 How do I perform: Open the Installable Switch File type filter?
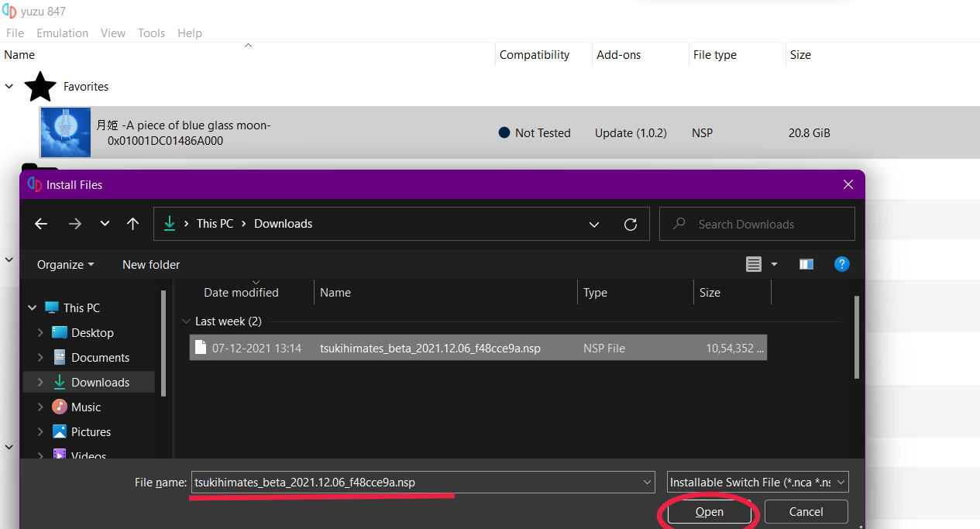(x=758, y=483)
